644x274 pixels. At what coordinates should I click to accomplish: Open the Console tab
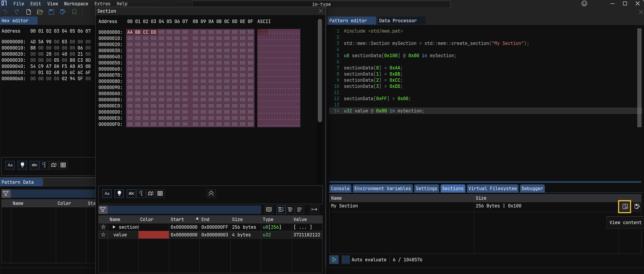[x=340, y=188]
